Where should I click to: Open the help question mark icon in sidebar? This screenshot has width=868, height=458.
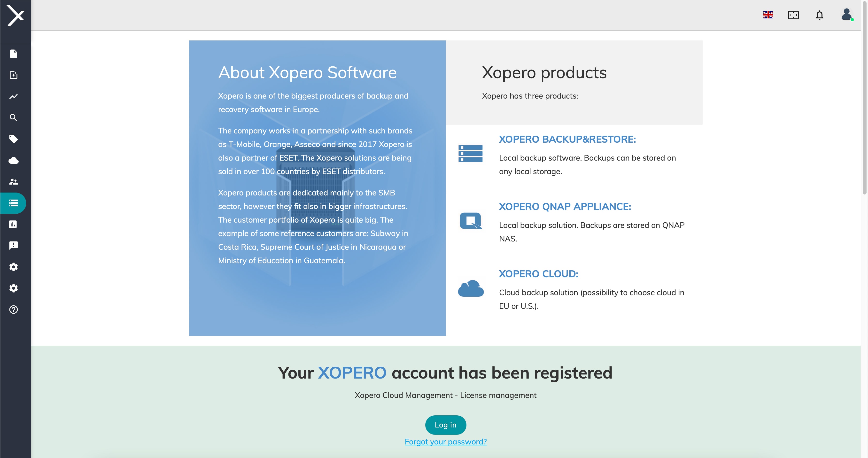point(14,309)
